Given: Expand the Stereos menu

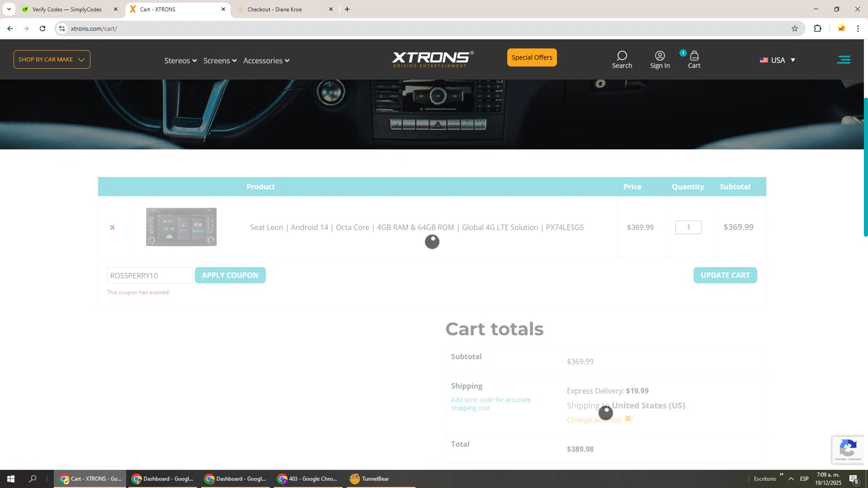Looking at the screenshot, I should pos(181,61).
